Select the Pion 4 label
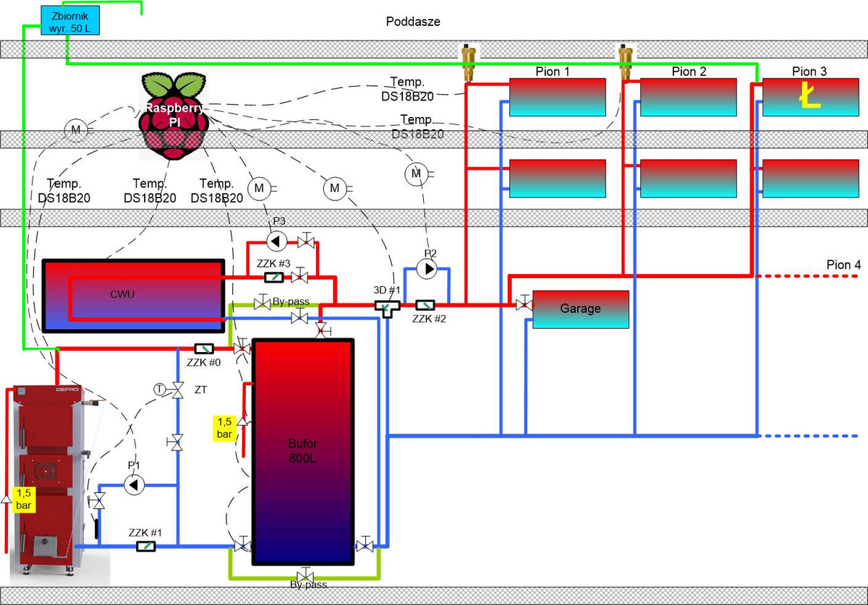This screenshot has height=605, width=868. [x=843, y=265]
